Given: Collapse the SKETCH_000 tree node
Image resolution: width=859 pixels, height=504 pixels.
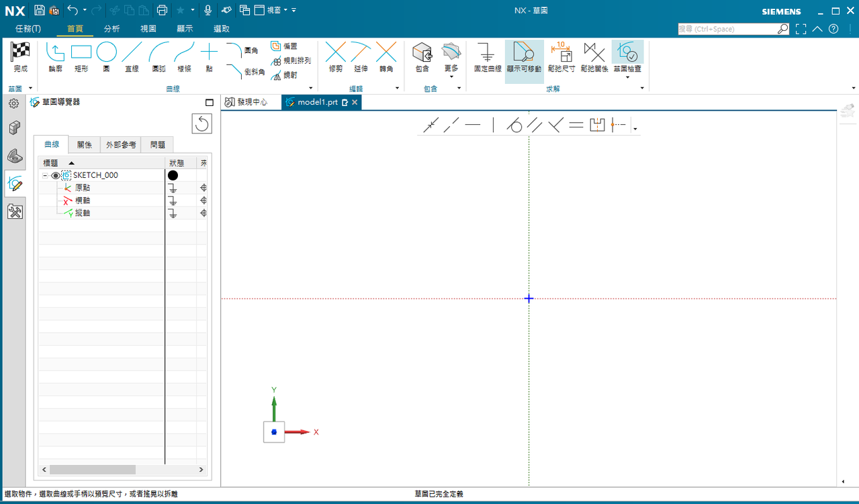Looking at the screenshot, I should pos(45,175).
